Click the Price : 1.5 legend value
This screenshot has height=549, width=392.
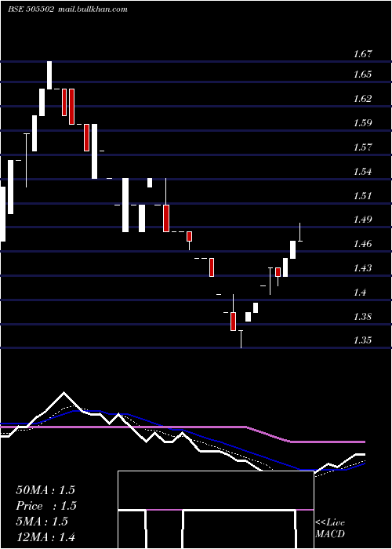[46, 506]
